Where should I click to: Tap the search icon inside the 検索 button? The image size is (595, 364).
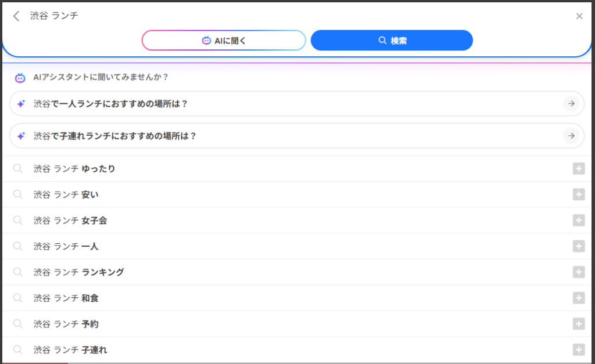[382, 40]
